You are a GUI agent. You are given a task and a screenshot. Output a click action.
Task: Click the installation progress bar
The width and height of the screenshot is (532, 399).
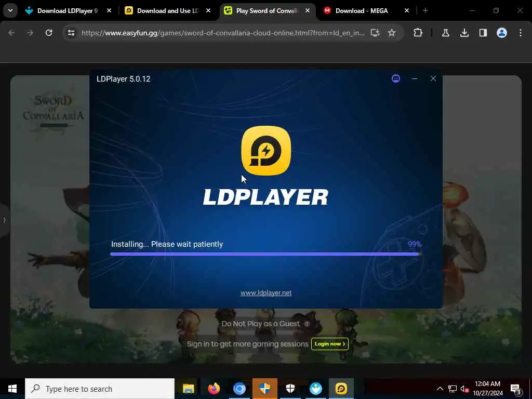click(265, 254)
